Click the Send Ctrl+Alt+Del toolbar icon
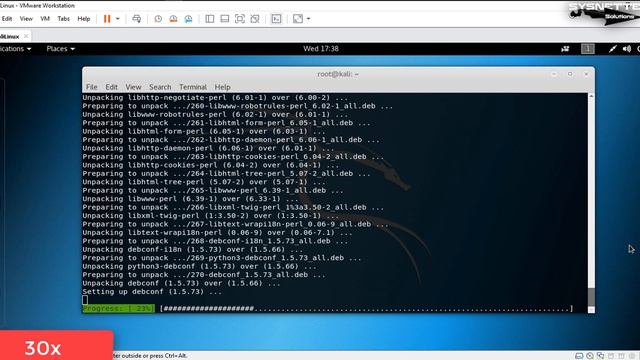The height and width of the screenshot is (360, 640). (x=137, y=19)
